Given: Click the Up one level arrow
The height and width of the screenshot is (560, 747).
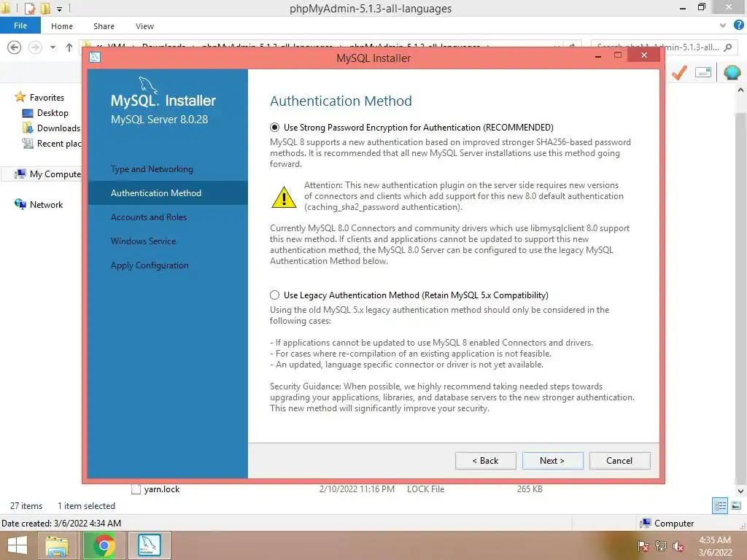Looking at the screenshot, I should (x=69, y=47).
